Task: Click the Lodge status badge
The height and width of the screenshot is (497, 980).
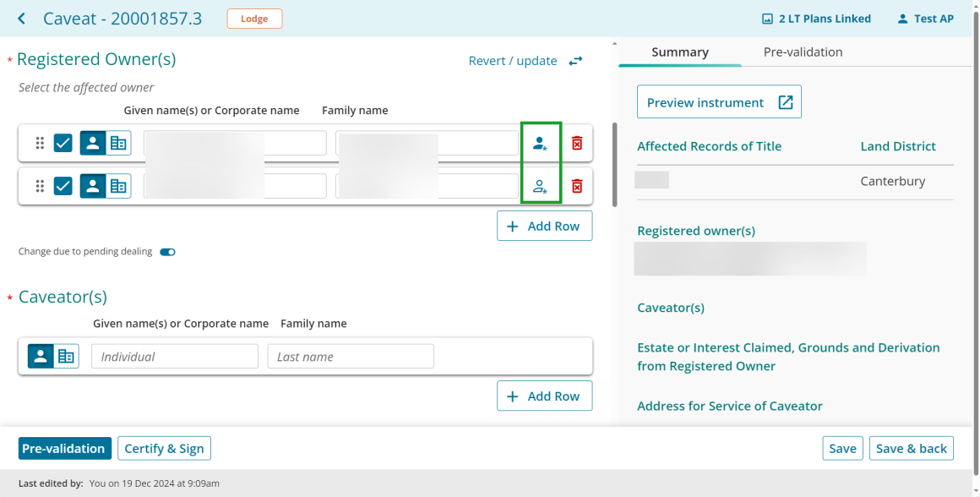Action: tap(254, 19)
